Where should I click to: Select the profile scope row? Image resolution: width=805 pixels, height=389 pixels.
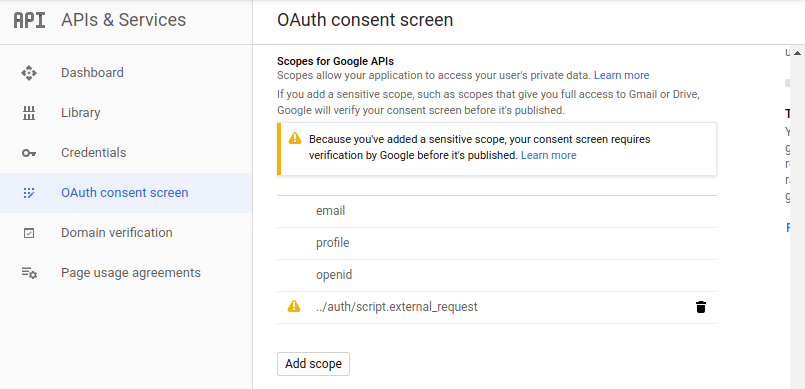496,243
